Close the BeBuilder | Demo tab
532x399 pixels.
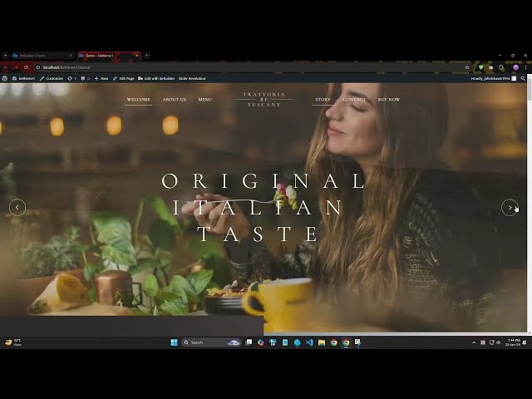(x=71, y=56)
